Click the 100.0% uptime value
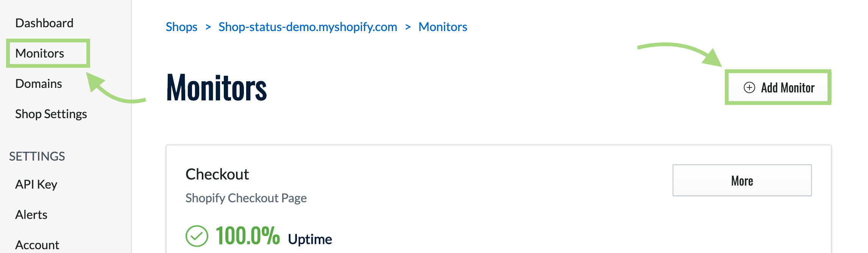Image resolution: width=868 pixels, height=253 pixels. pyautogui.click(x=248, y=236)
